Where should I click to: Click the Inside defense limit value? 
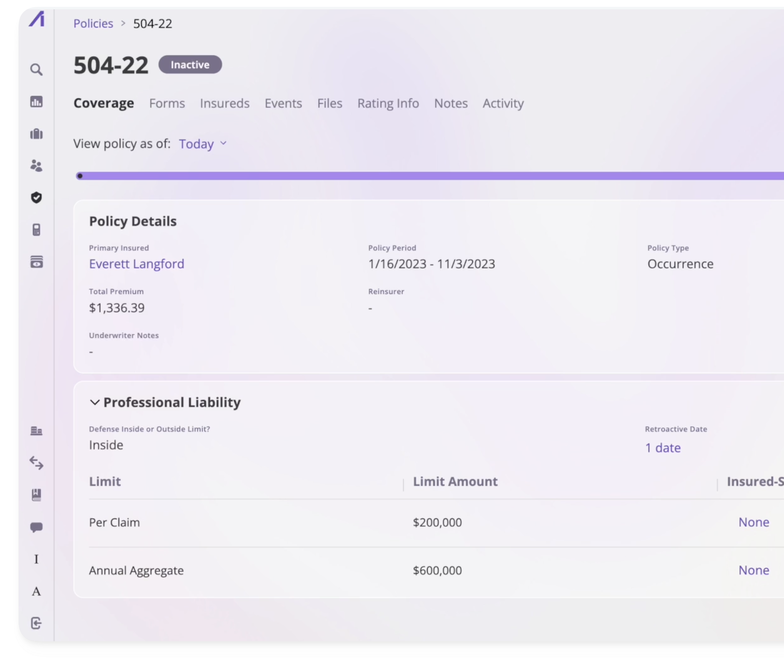tap(106, 445)
